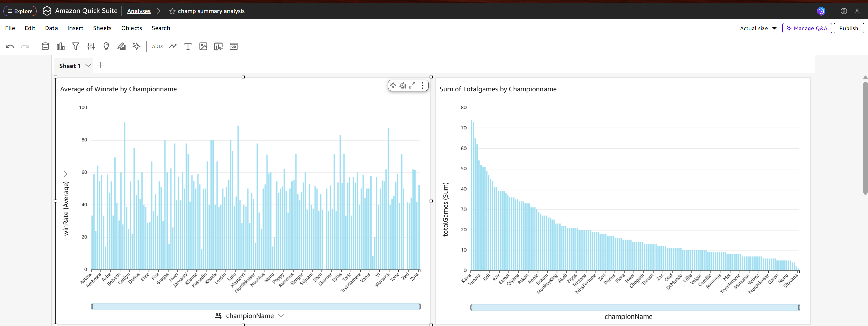Viewport: 868px width, 326px height.
Task: Open the parameters sliders icon
Action: (91, 46)
